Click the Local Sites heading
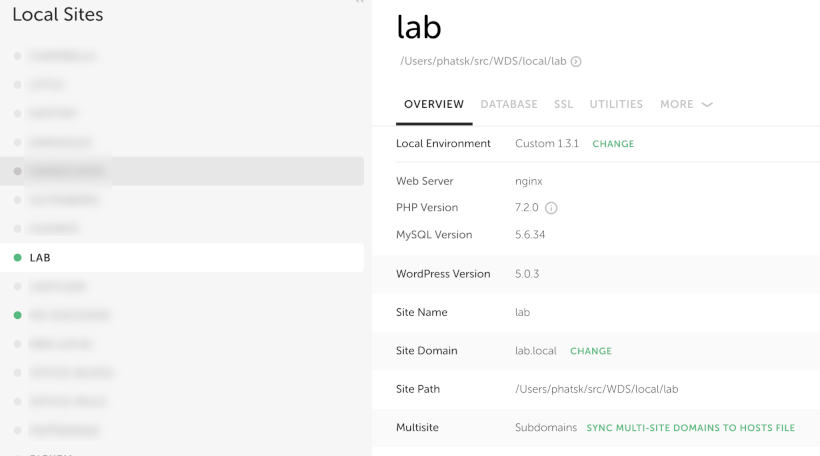Image resolution: width=820 pixels, height=456 pixels. click(58, 15)
